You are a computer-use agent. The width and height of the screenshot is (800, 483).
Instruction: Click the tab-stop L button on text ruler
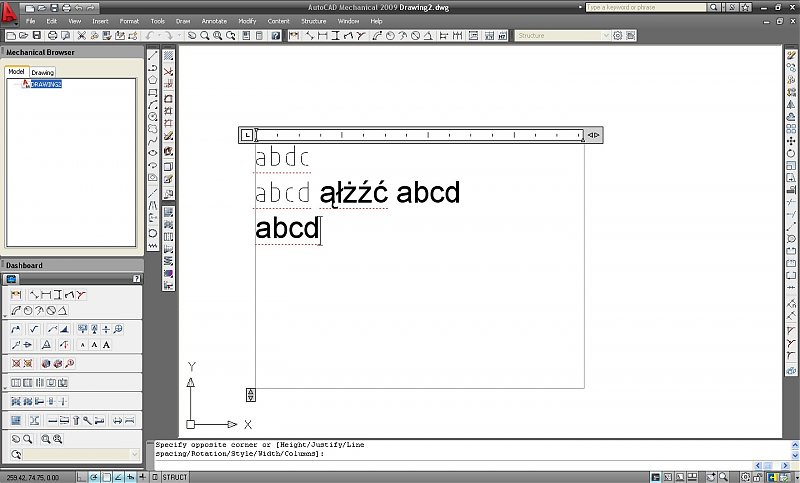coord(246,135)
